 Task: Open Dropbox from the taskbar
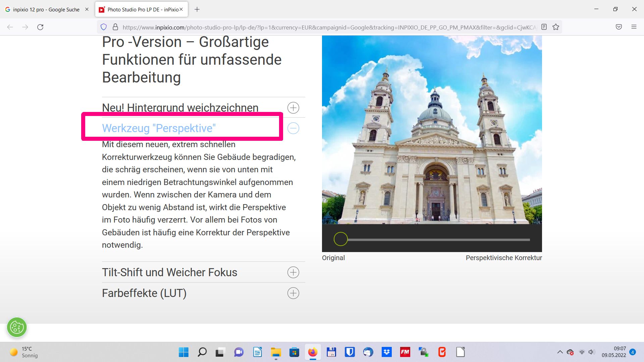pyautogui.click(x=386, y=352)
